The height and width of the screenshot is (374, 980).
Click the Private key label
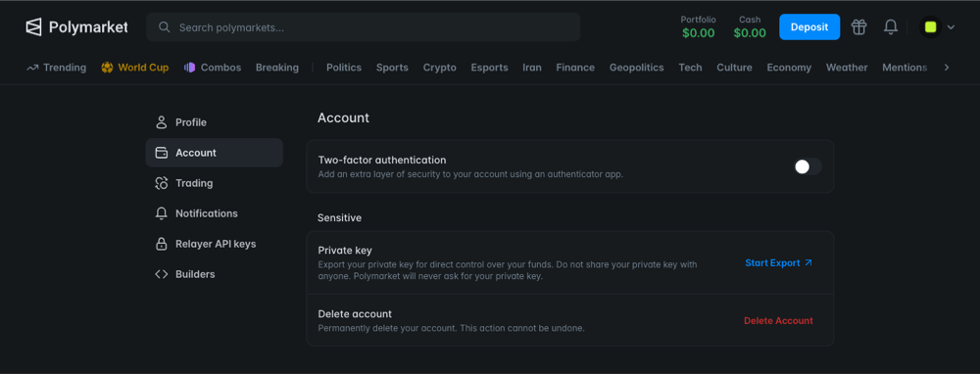coord(345,251)
